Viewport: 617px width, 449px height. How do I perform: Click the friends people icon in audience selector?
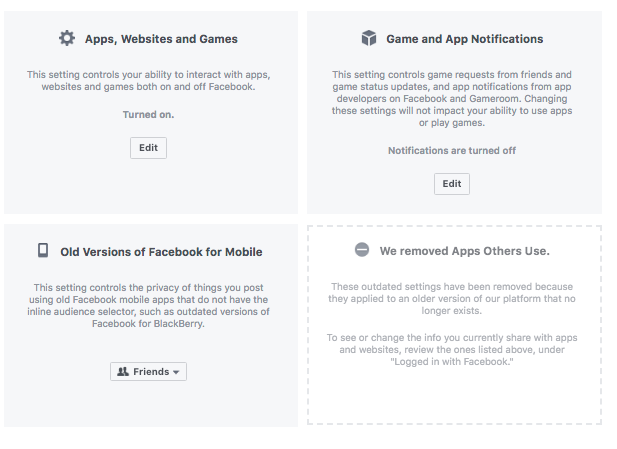(123, 371)
